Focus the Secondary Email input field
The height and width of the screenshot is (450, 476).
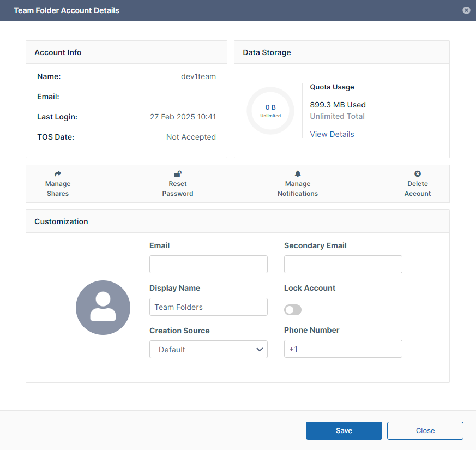(x=343, y=264)
